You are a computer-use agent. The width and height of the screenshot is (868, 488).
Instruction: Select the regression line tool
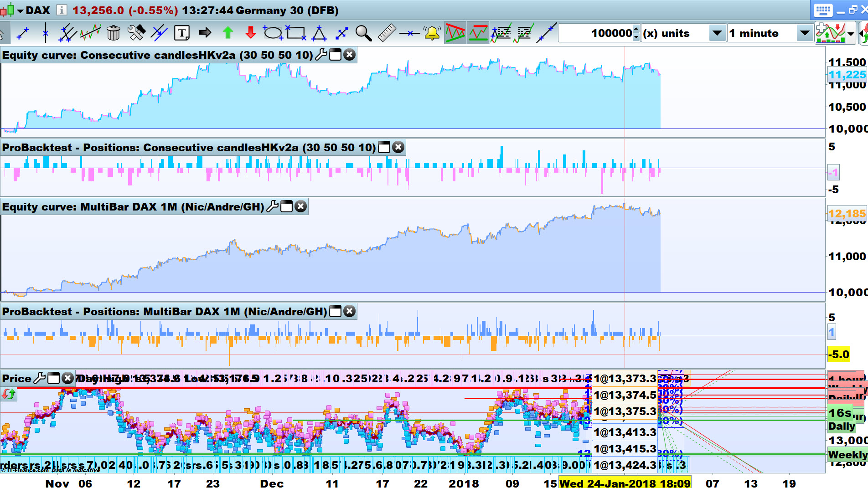[90, 33]
